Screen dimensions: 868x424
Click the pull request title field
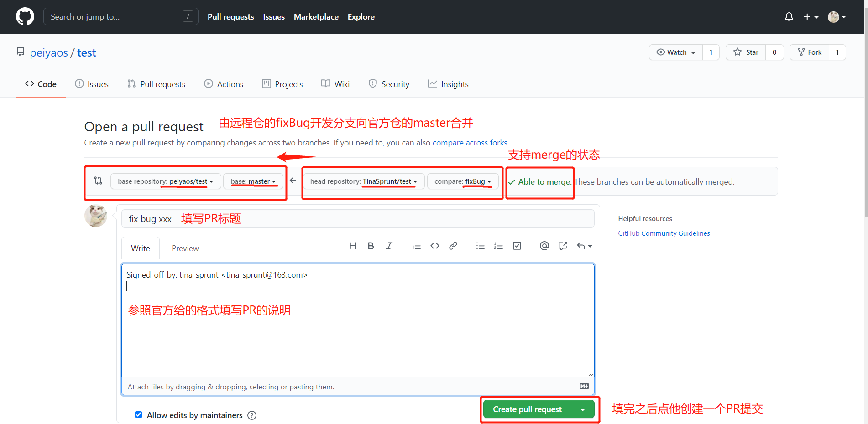[x=358, y=218]
